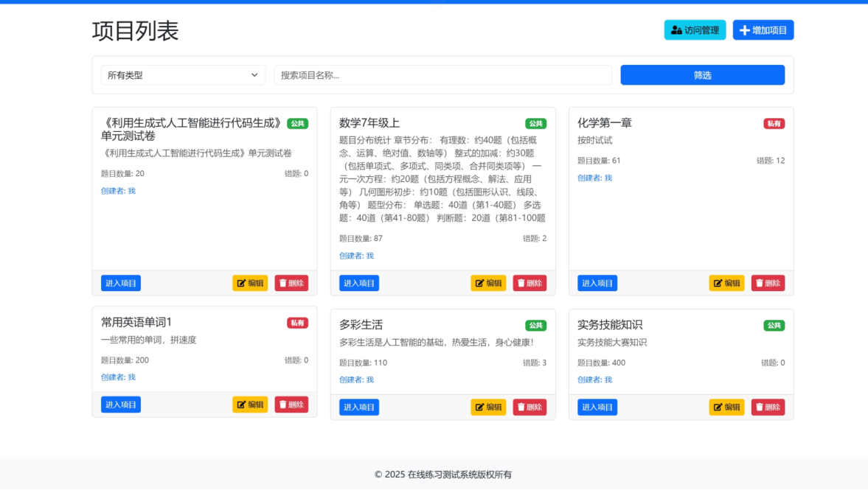This screenshot has width=868, height=493.
Task: Click the trash icon on 实务技能知识 card
Action: [759, 408]
